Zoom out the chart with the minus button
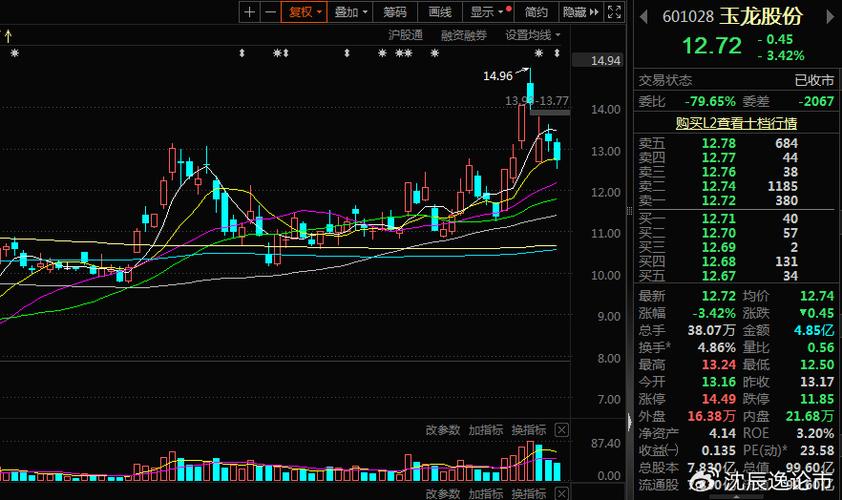 271,12
